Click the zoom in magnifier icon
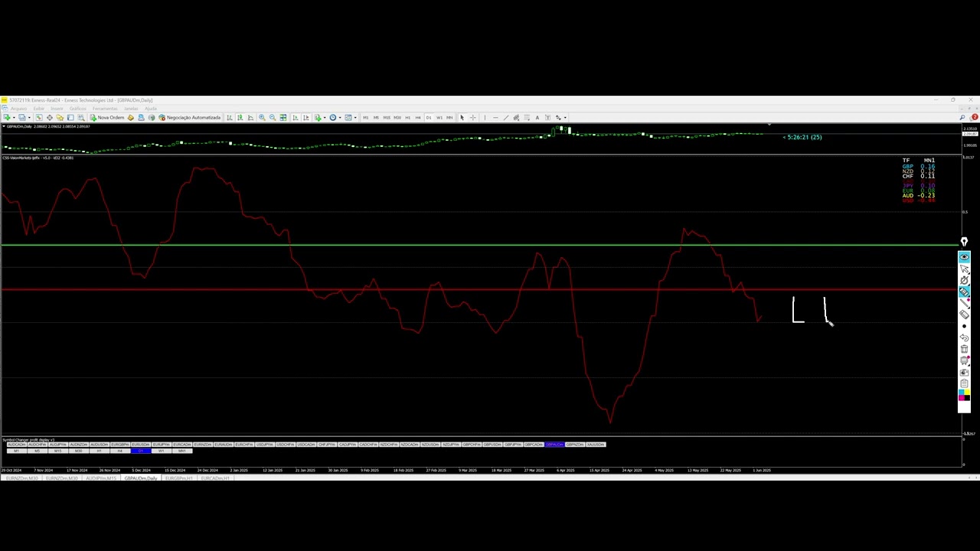This screenshot has height=551, width=980. pyautogui.click(x=262, y=117)
